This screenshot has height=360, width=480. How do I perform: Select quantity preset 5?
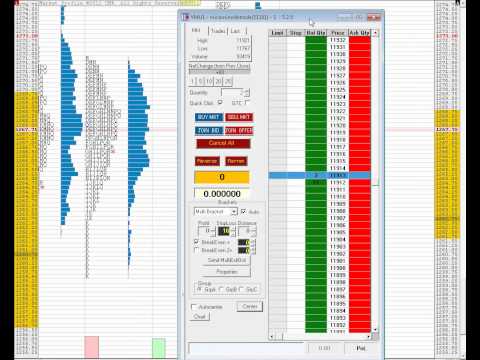click(x=200, y=81)
